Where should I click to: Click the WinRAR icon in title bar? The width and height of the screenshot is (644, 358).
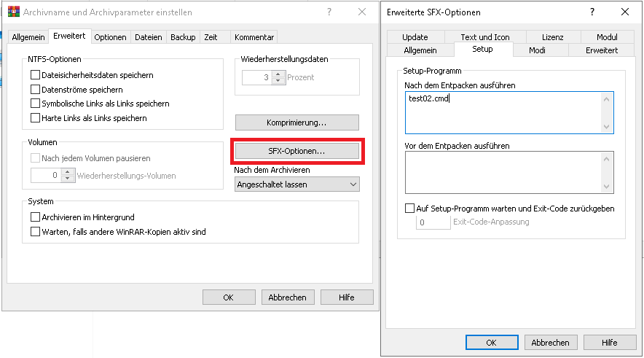[13, 12]
